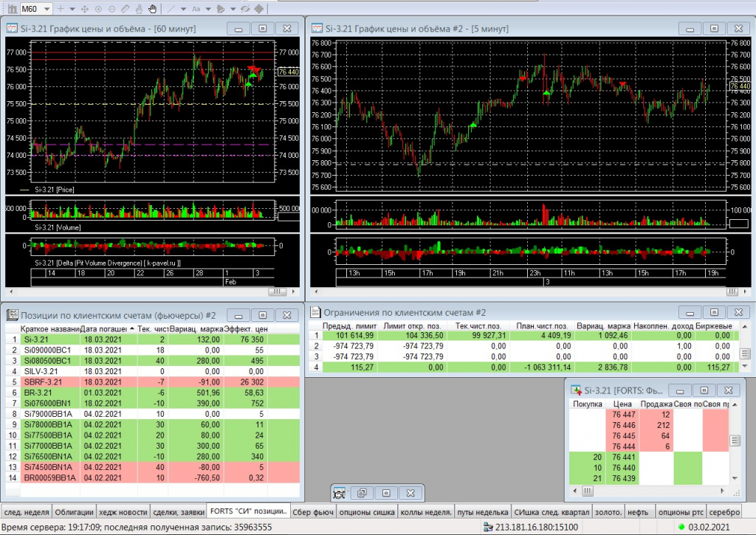Click the 5-minute chart horizontal scrollbar thumb
The height and width of the screenshot is (535, 756).
click(732, 291)
